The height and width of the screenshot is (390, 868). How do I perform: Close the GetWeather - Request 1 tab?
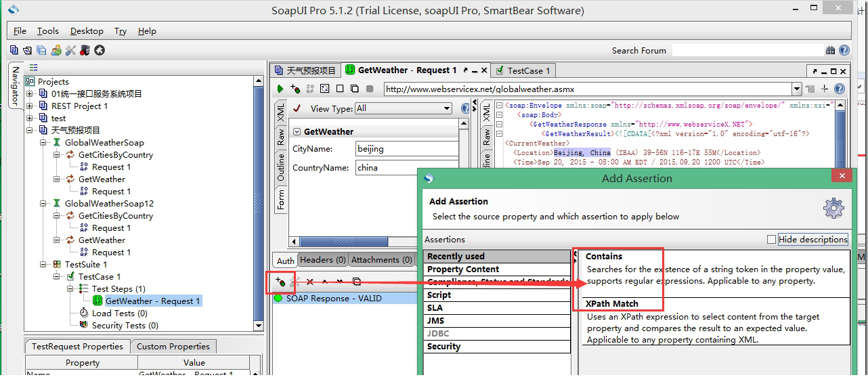point(484,70)
